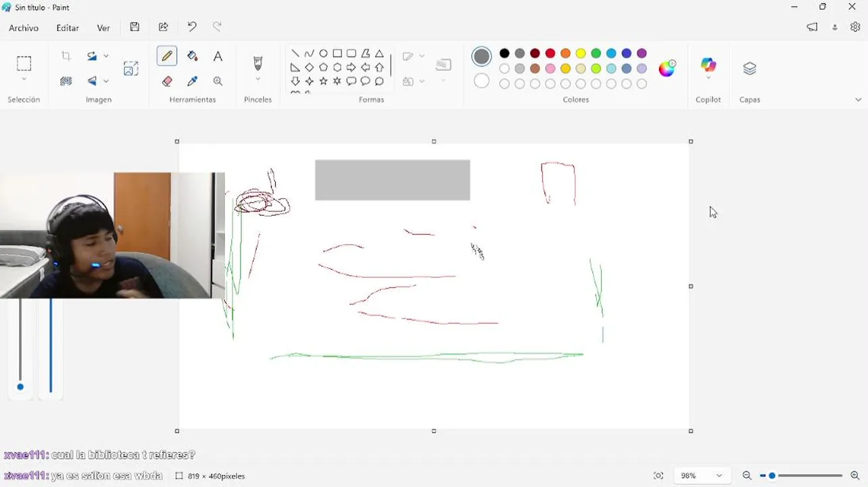Image resolution: width=868 pixels, height=487 pixels.
Task: Click the Rotate image icon
Action: point(92,56)
